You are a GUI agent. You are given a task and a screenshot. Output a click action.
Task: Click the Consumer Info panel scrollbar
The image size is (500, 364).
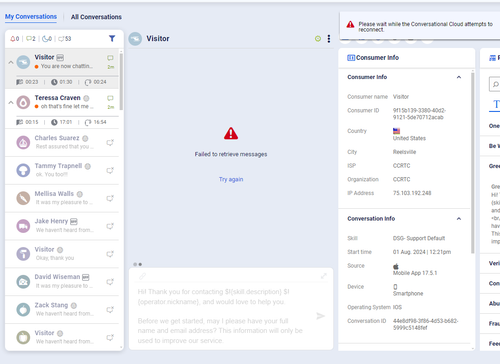473,163
